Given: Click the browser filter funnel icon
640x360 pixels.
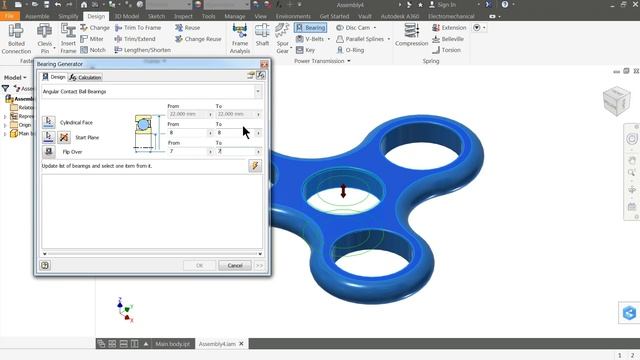Looking at the screenshot, I should click(x=5, y=88).
